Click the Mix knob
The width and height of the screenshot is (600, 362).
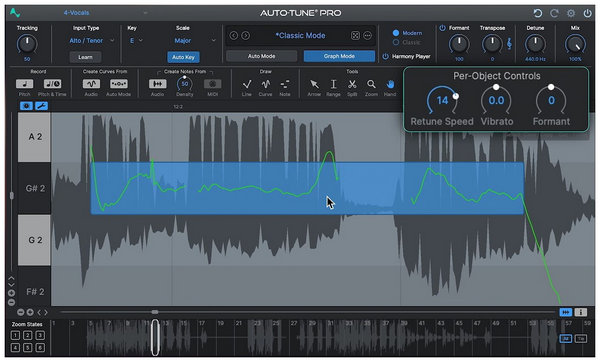575,44
